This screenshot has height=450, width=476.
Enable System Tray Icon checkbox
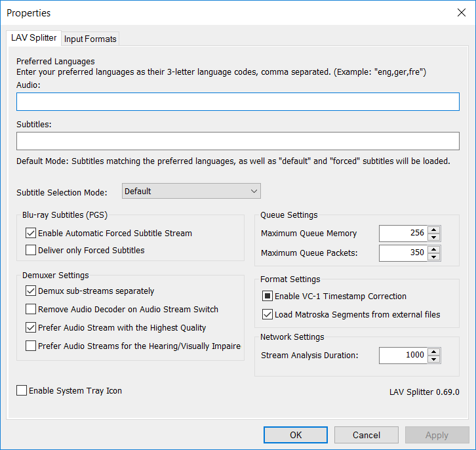click(22, 391)
